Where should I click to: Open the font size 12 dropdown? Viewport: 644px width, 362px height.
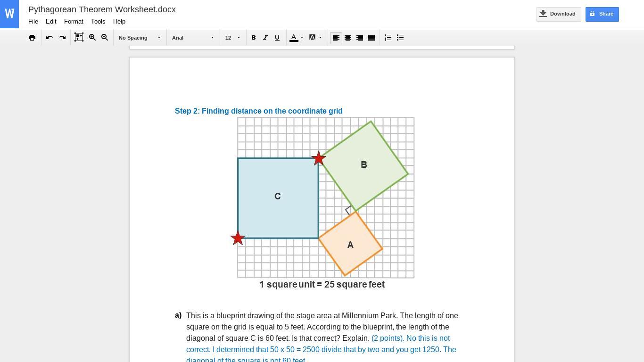[233, 38]
